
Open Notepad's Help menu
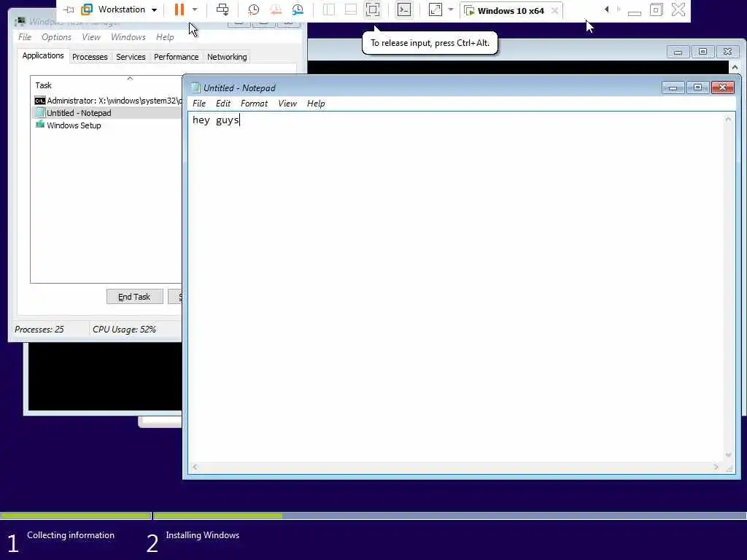click(x=316, y=104)
